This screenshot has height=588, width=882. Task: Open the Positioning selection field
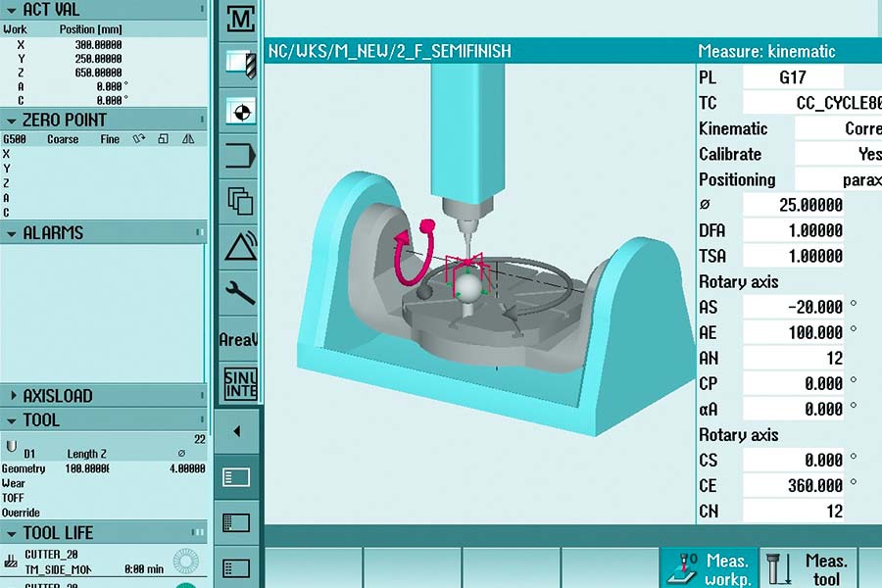[838, 180]
